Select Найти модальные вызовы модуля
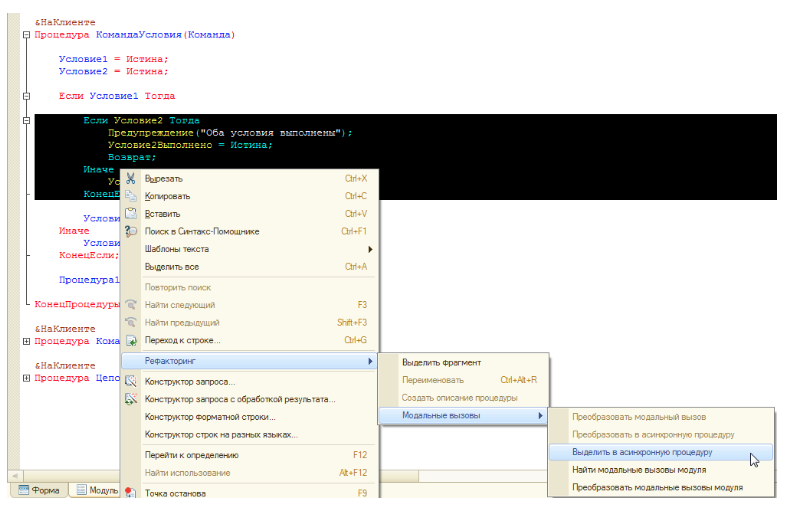 (x=638, y=469)
